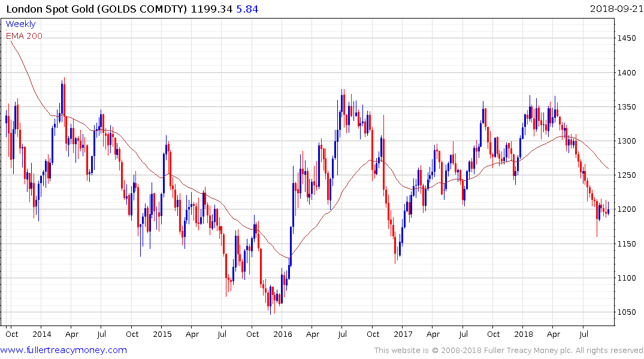This screenshot has height=359, width=644.
Task: Click the copyright notice text
Action: pos(509,351)
